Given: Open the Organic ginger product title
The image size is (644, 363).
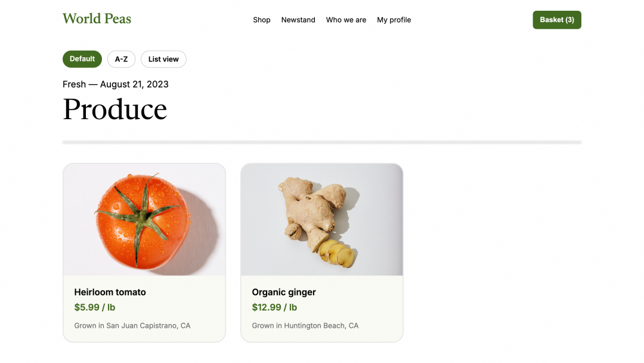Looking at the screenshot, I should [284, 292].
